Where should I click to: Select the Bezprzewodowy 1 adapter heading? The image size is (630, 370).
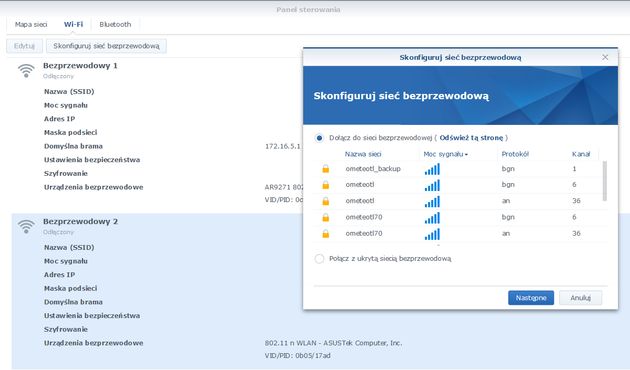80,65
